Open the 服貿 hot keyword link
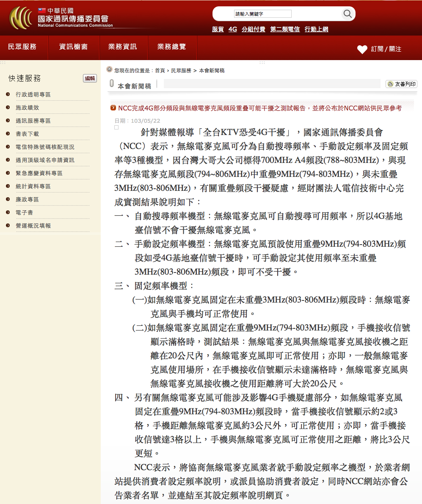Screen dimensions: 422x504 218,29
